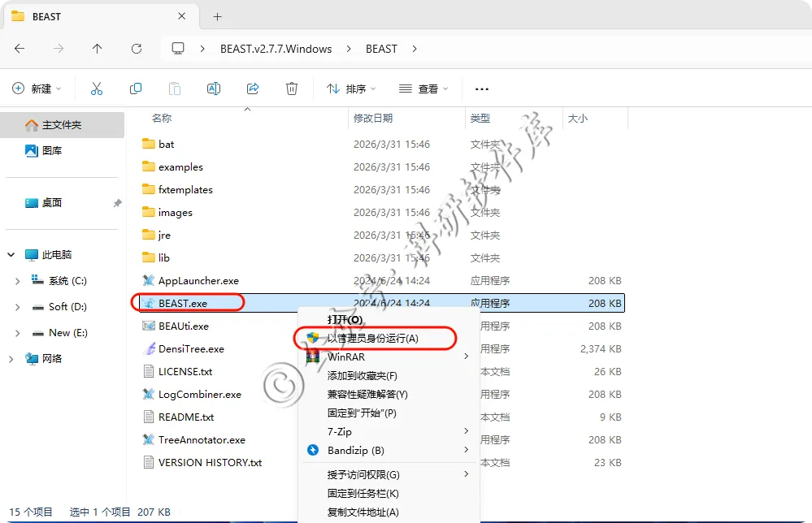Expand the Soft (D:) drive node
This screenshot has height=523, width=812.
[18, 307]
